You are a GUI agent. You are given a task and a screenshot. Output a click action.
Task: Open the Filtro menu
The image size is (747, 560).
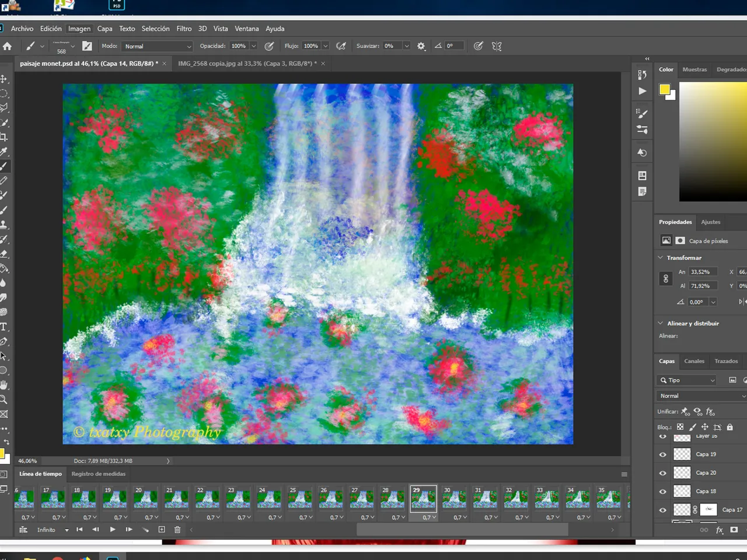pyautogui.click(x=184, y=29)
